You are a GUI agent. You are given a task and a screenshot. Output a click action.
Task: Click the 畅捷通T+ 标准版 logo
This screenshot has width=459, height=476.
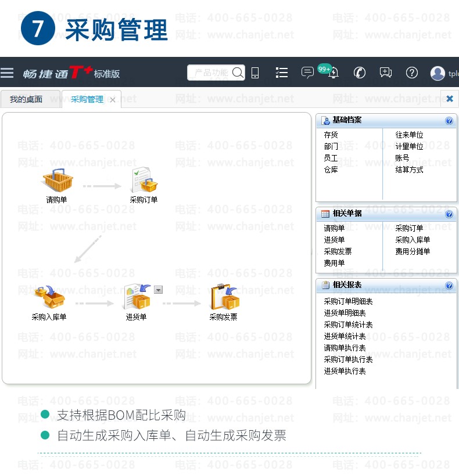pos(71,73)
